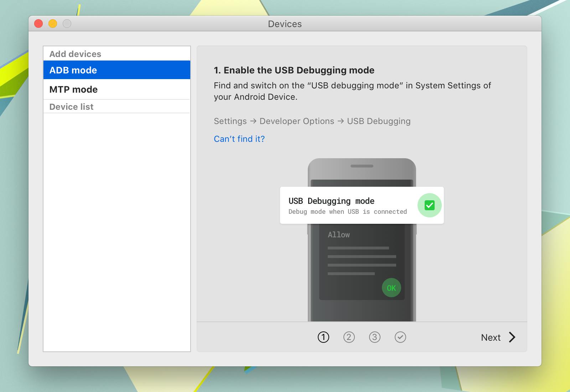Click the Next button

pos(498,337)
